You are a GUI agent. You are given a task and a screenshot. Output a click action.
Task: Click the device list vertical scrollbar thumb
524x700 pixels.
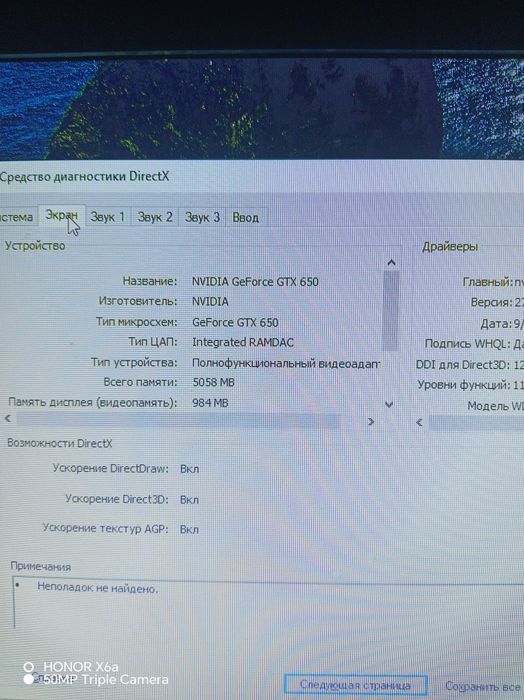pos(391,311)
